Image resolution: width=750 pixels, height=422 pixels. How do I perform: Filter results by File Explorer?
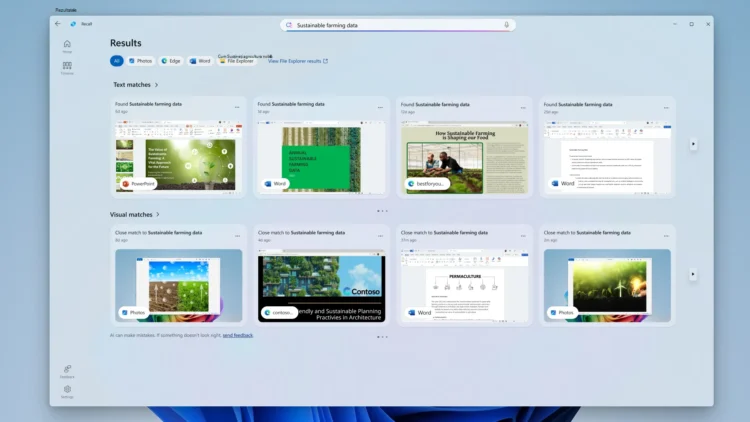pos(236,61)
